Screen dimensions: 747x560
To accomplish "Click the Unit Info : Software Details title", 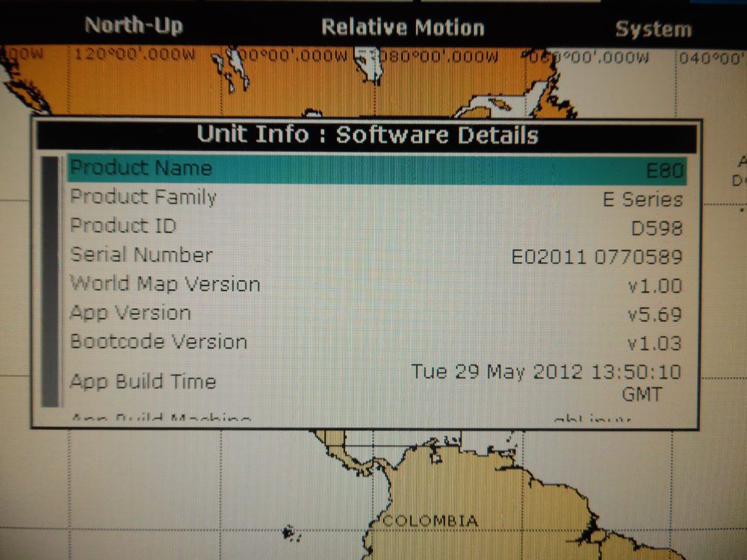I will tap(368, 134).
